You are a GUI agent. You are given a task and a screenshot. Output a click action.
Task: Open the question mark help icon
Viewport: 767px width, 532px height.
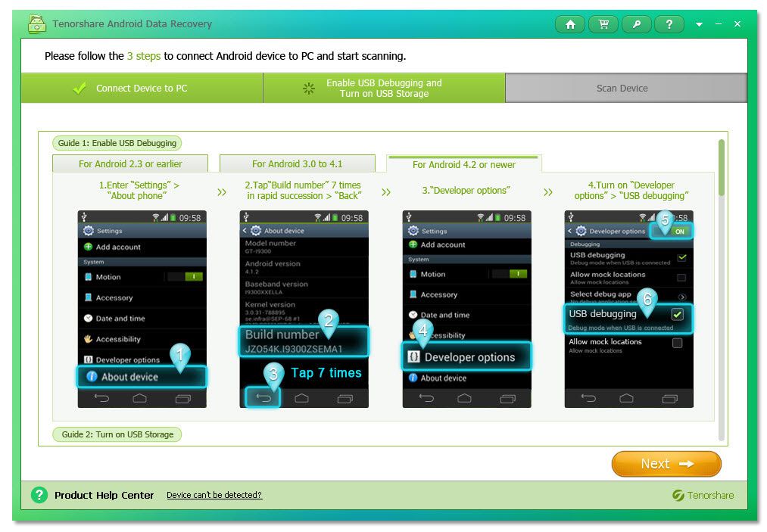(669, 24)
